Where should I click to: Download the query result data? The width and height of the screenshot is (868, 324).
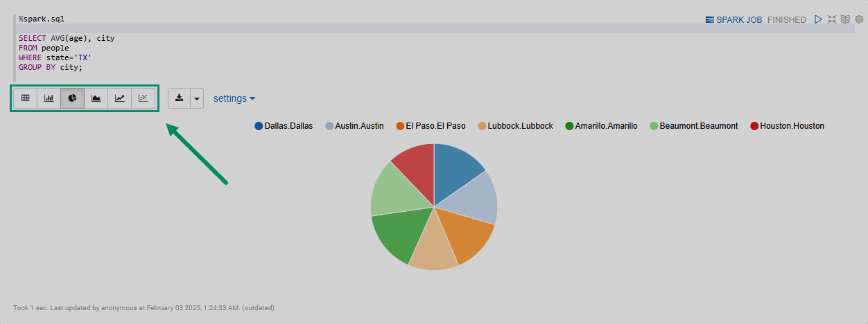click(180, 98)
